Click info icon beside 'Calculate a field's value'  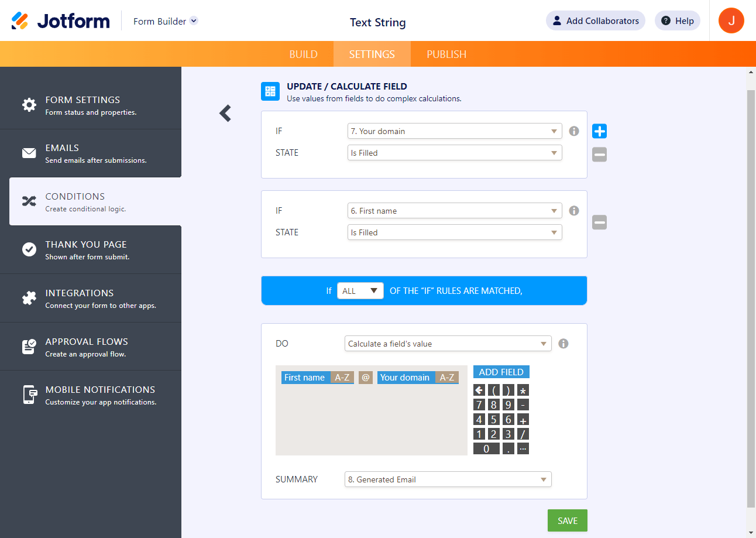tap(563, 344)
